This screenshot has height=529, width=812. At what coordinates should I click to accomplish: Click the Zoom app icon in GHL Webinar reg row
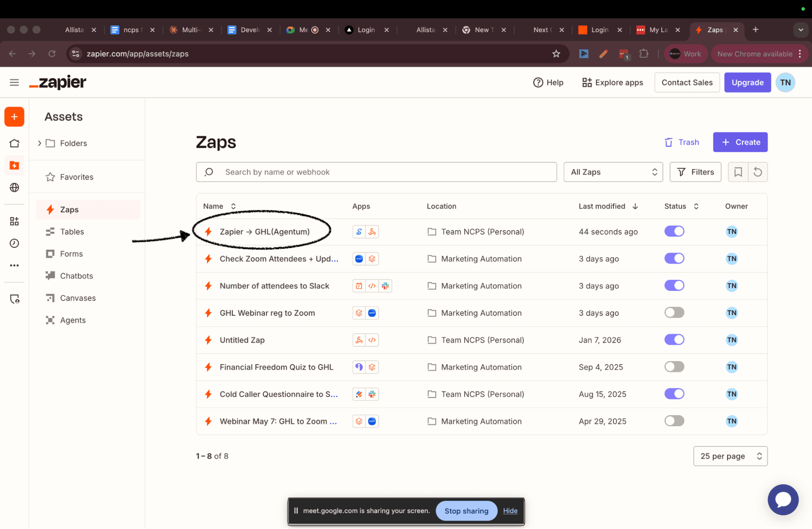[x=372, y=313]
